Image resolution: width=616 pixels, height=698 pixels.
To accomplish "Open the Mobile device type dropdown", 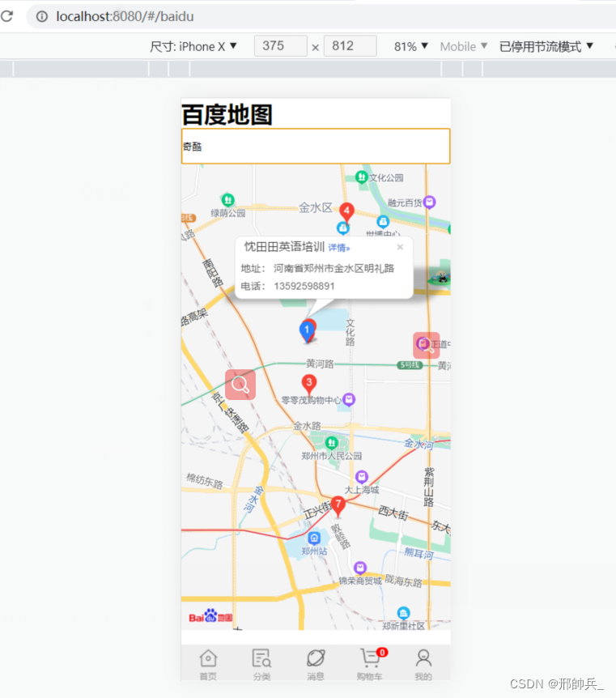I will point(464,46).
